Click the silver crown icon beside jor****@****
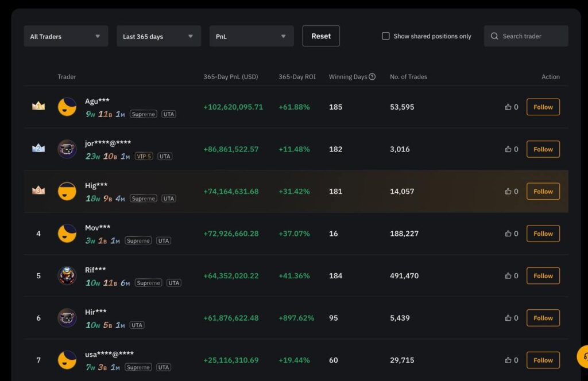The width and height of the screenshot is (588, 381). [38, 147]
